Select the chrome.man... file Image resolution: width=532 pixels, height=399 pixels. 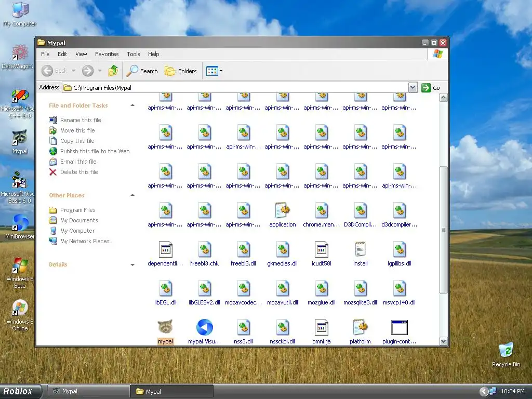pos(321,215)
